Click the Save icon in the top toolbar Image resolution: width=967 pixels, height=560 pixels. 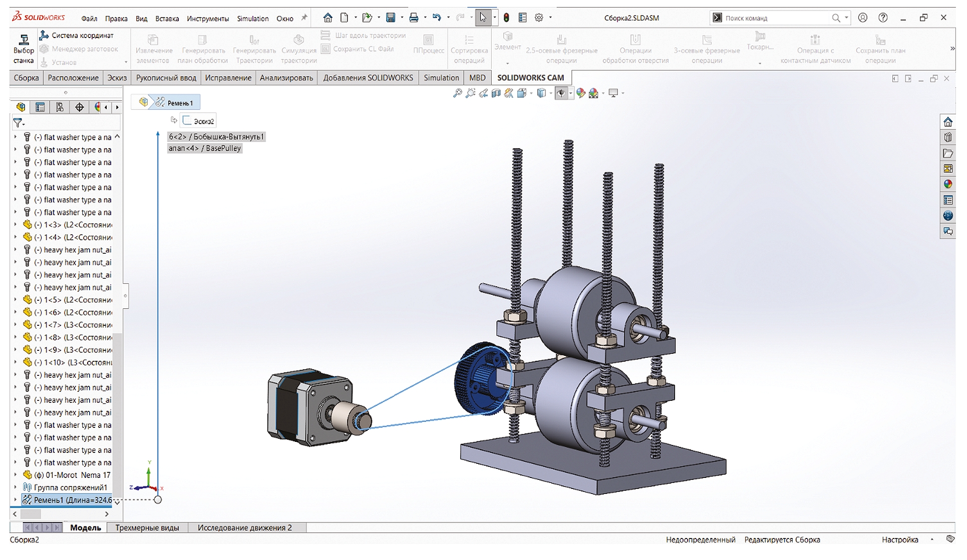391,18
